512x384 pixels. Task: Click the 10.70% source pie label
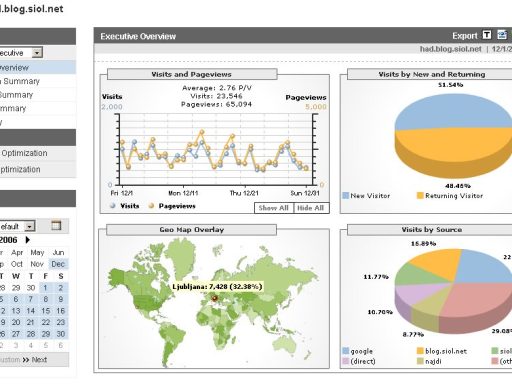tap(380, 312)
